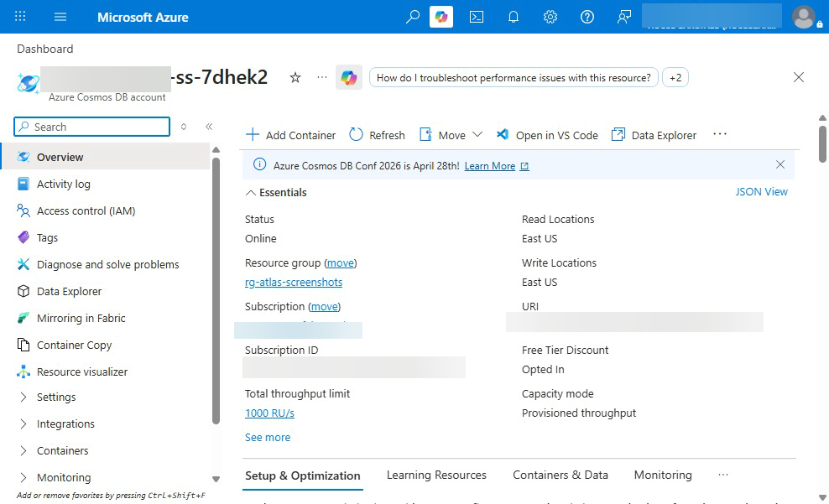The height and width of the screenshot is (504, 829).
Task: Click the Dashboard breadcrumb
Action: tap(45, 49)
